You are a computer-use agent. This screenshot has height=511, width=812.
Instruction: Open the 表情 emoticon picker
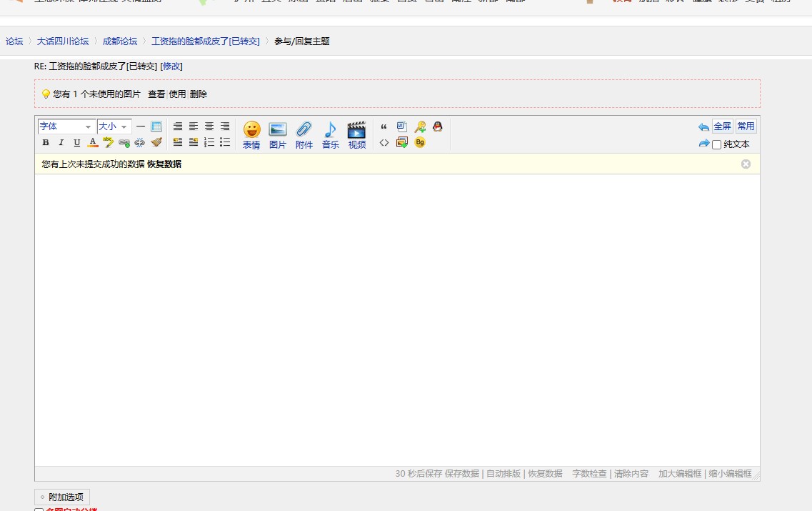tap(251, 135)
